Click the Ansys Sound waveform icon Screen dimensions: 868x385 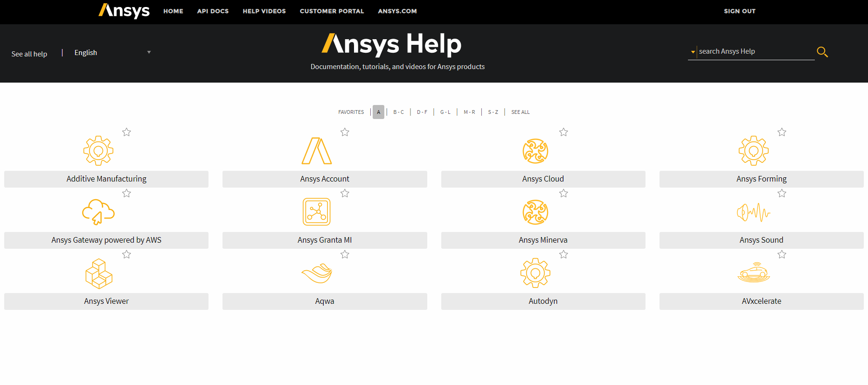click(x=753, y=213)
